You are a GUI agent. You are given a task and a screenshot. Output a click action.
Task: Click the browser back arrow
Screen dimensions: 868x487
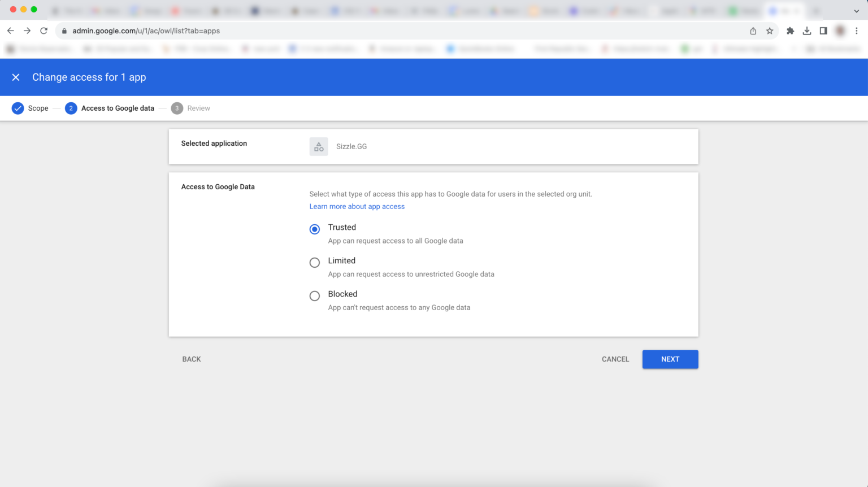click(10, 31)
